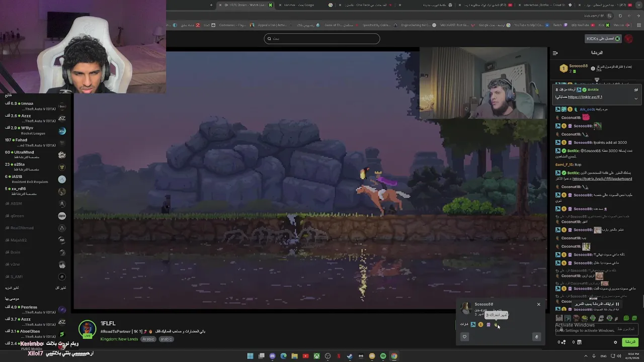Open Peerless recommended channel
Screen dimensions: 644x362
tap(35, 309)
